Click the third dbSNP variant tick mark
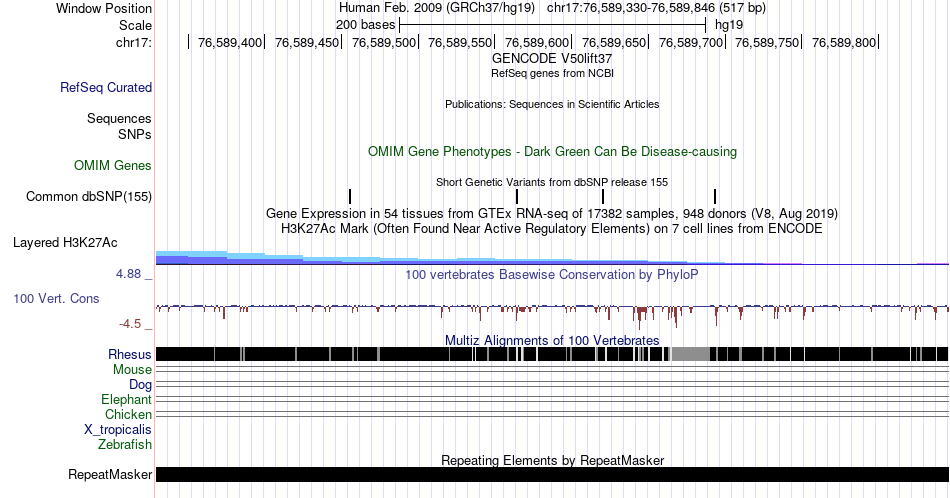This screenshot has height=498, width=950. (x=603, y=196)
